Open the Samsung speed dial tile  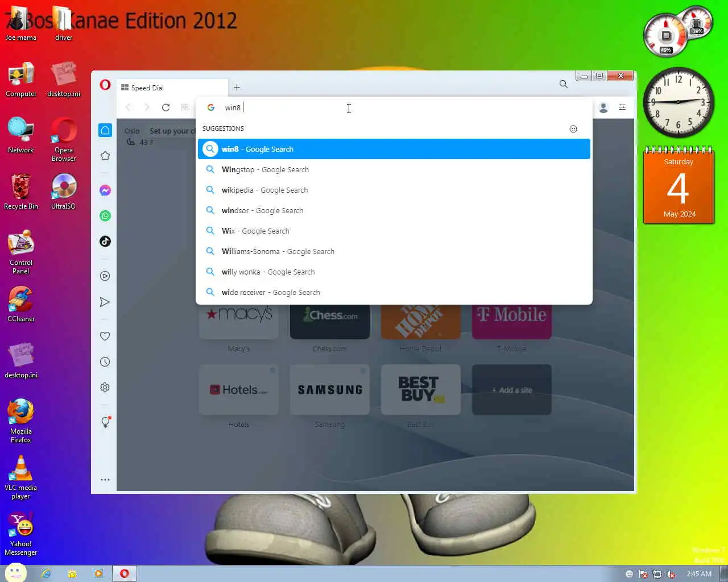click(330, 390)
